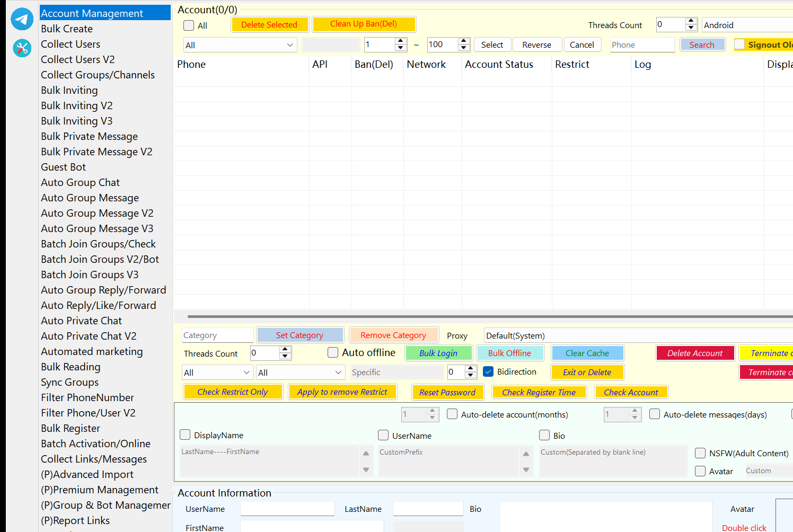This screenshot has height=532, width=793.
Task: Check the UserName checkbox
Action: point(383,435)
